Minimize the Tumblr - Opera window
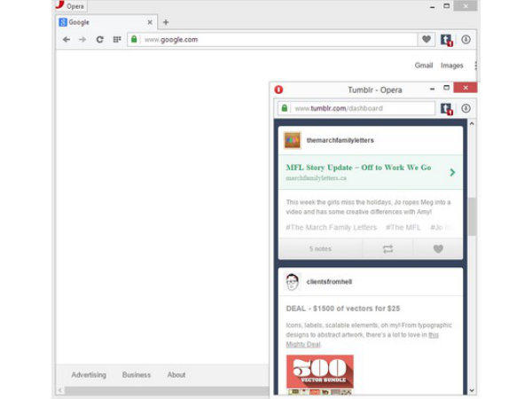This screenshot has width=532, height=399. point(432,89)
